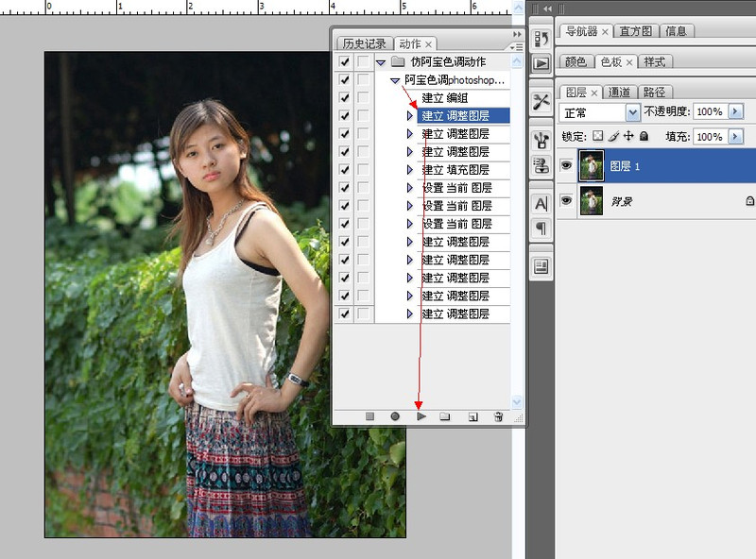Select the 建立 编组 action step

point(445,98)
